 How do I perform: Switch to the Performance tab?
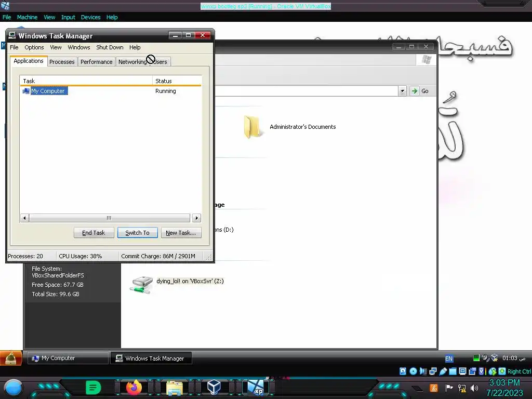pyautogui.click(x=96, y=62)
